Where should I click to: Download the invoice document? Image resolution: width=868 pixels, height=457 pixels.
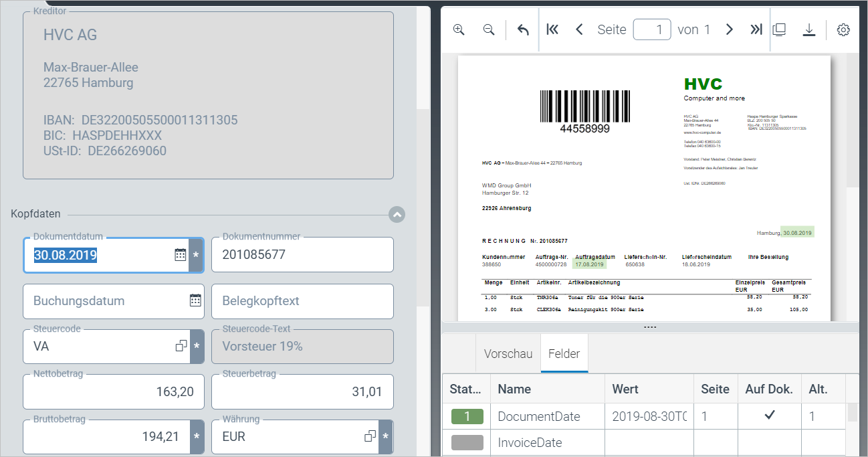click(809, 29)
